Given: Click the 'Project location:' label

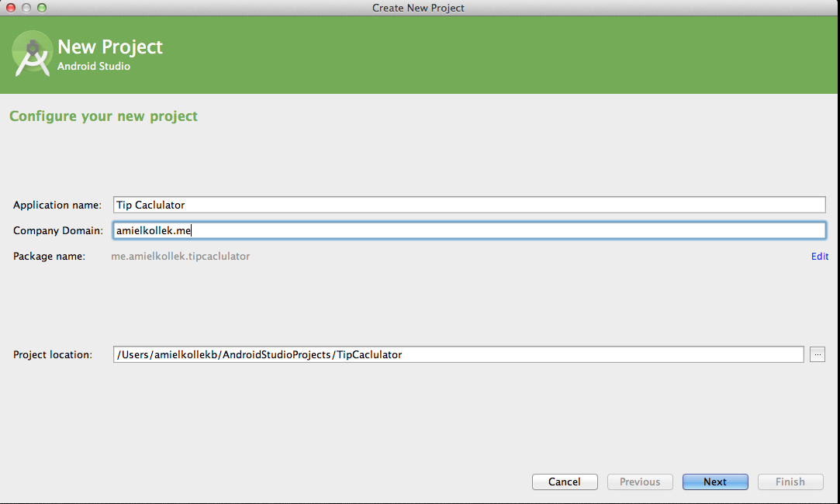Looking at the screenshot, I should [x=53, y=354].
